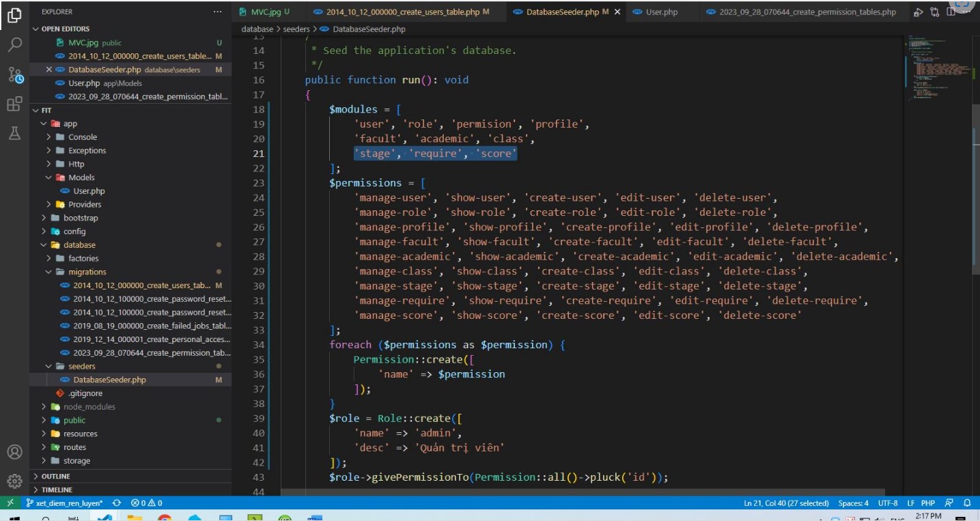The height and width of the screenshot is (521, 980).
Task: Click the Accounts icon
Action: coord(14,452)
